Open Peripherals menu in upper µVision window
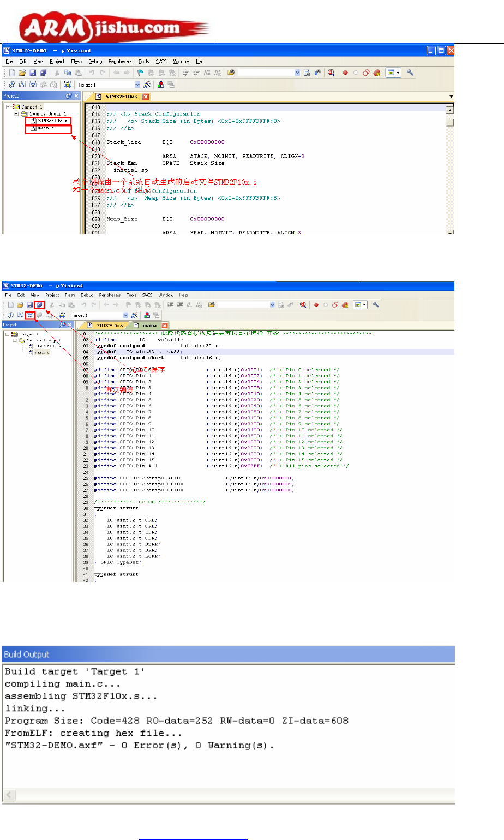The height and width of the screenshot is (840, 504). click(x=120, y=62)
